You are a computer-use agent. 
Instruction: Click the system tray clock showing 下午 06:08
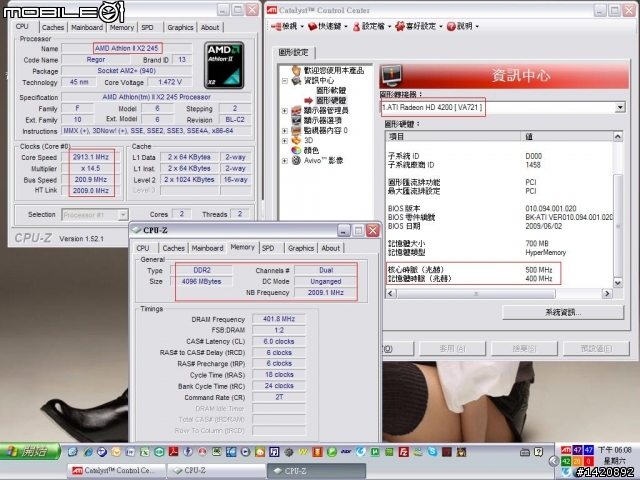[614, 450]
